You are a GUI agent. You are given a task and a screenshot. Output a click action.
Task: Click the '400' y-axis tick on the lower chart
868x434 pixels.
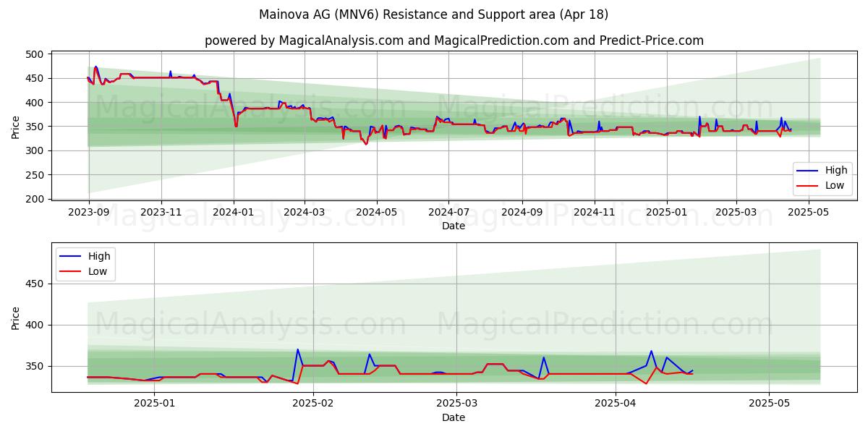(35, 325)
